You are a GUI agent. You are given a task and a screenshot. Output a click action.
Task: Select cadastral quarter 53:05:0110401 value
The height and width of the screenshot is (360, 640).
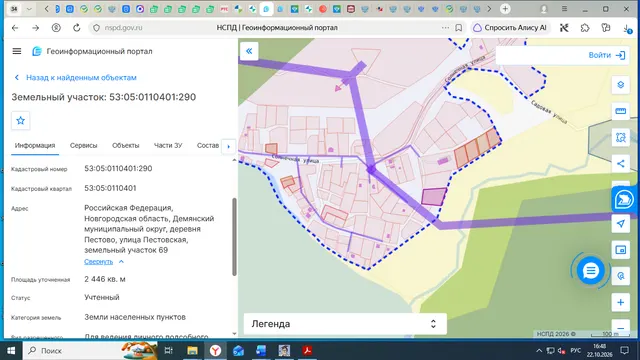tap(110, 188)
